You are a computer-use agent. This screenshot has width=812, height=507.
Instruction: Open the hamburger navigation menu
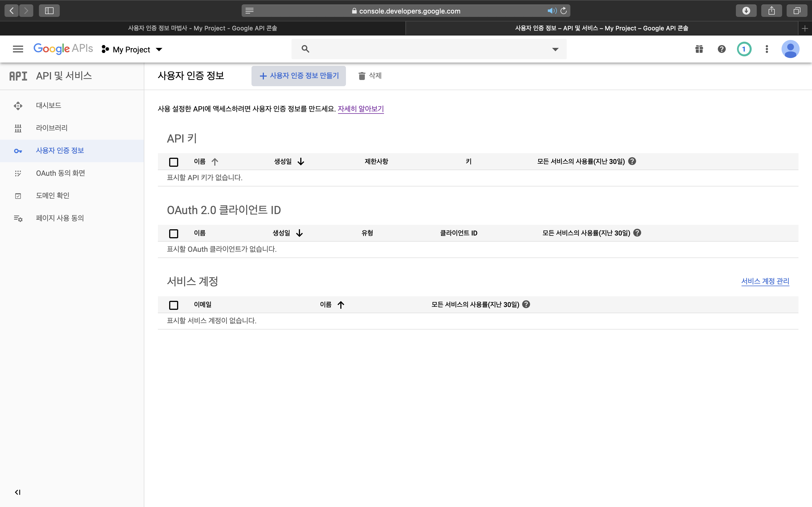tap(18, 49)
